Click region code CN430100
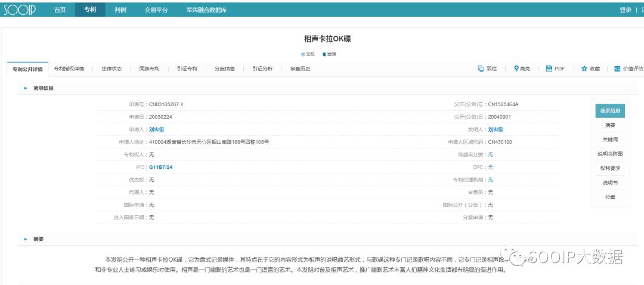 point(500,142)
